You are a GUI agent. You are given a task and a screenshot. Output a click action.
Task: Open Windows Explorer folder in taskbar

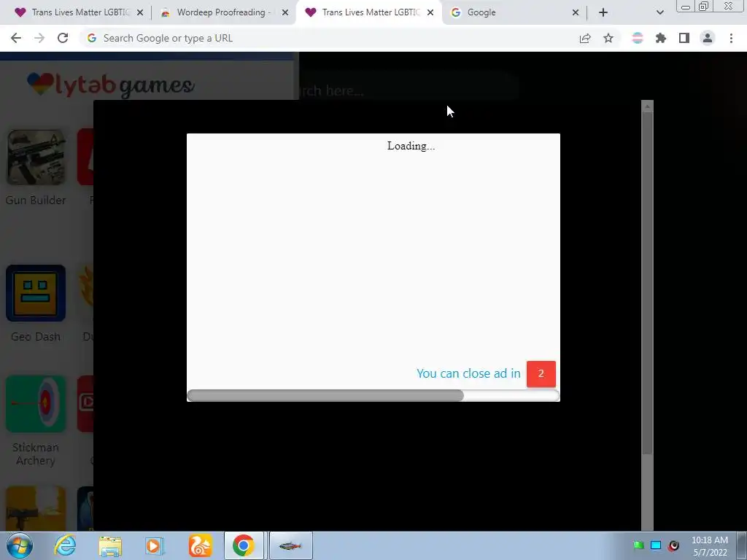(110, 545)
